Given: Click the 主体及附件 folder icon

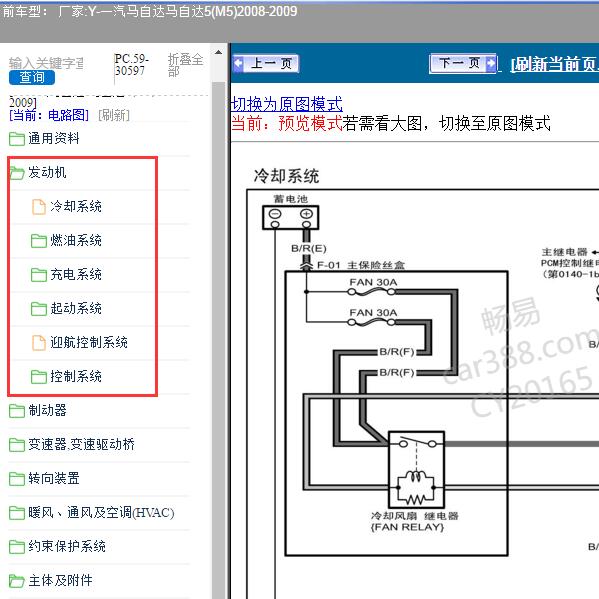Looking at the screenshot, I should pos(17,581).
